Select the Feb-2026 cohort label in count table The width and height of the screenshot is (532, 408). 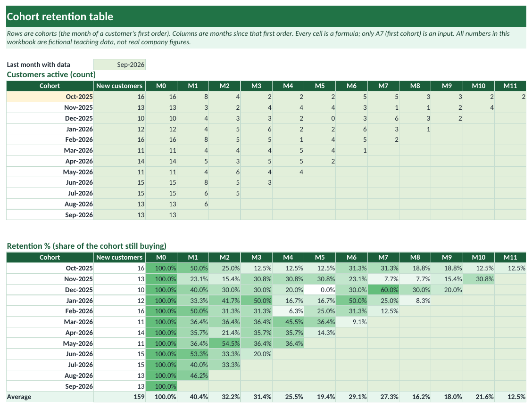(50, 139)
